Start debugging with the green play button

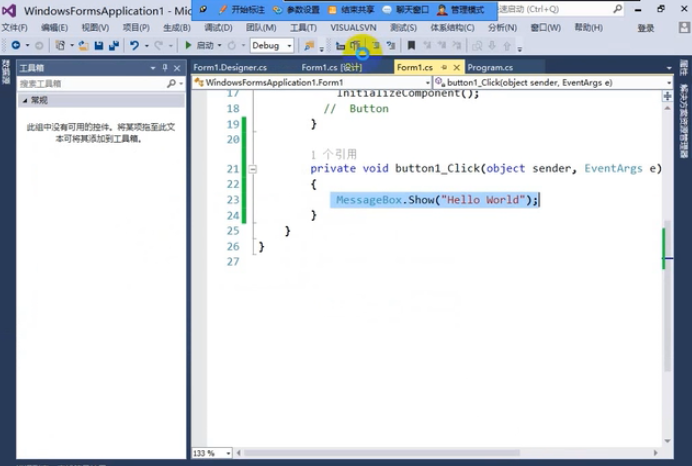click(x=188, y=45)
